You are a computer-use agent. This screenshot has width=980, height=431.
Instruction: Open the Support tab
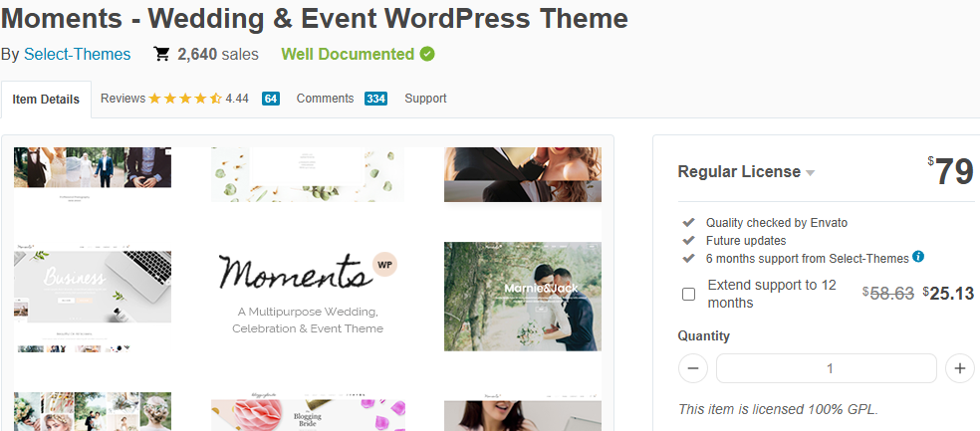coord(425,99)
